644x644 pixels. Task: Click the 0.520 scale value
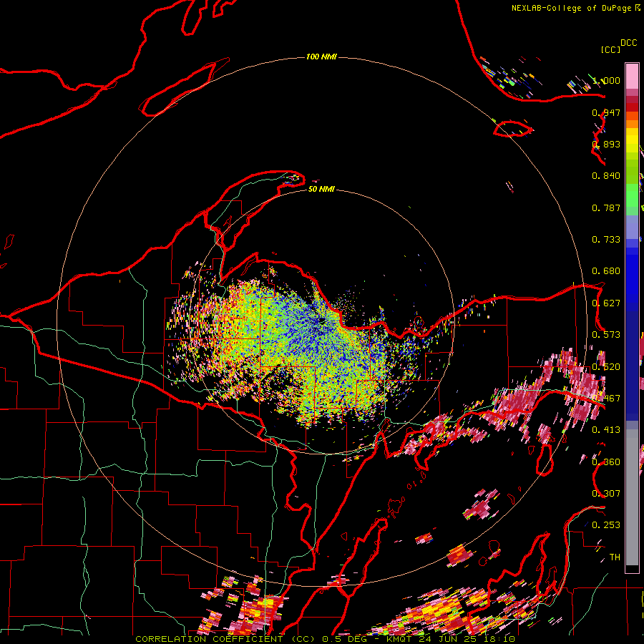tap(606, 366)
